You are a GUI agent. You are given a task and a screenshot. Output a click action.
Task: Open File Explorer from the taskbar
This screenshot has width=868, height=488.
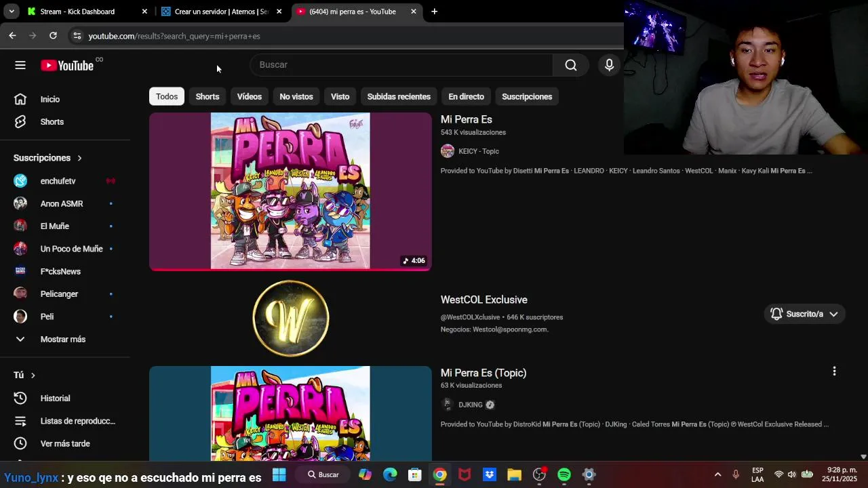tap(514, 474)
